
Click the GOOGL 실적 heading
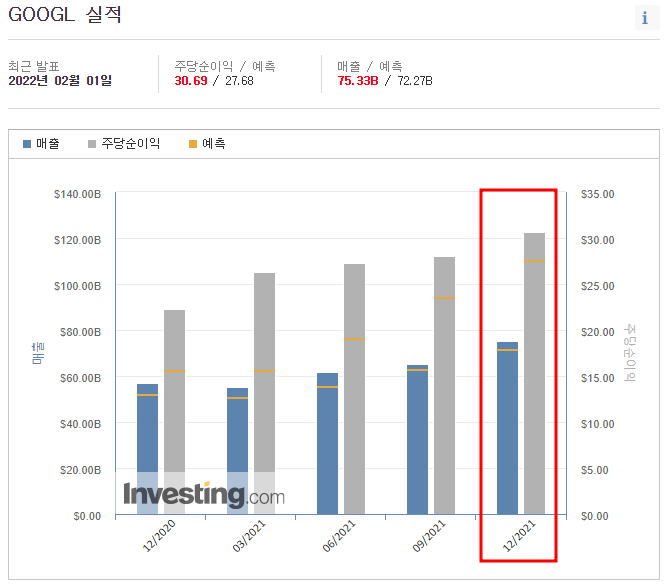[x=65, y=14]
